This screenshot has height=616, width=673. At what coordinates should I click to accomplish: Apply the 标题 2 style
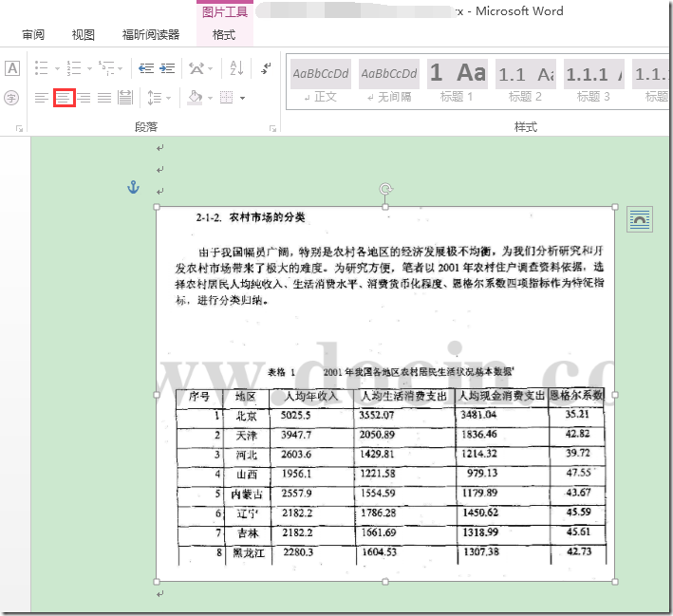[525, 81]
